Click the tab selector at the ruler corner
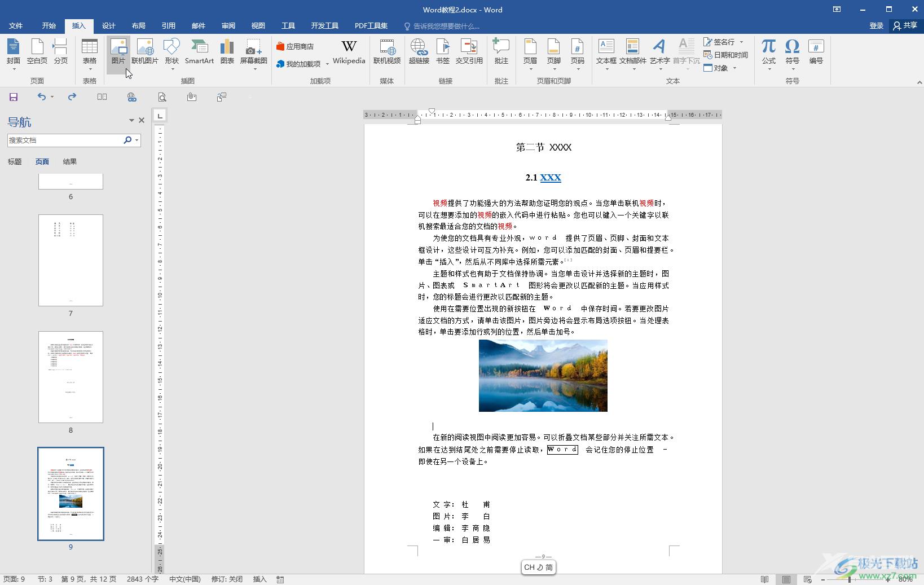Screen dimensions: 924x585 [x=160, y=116]
